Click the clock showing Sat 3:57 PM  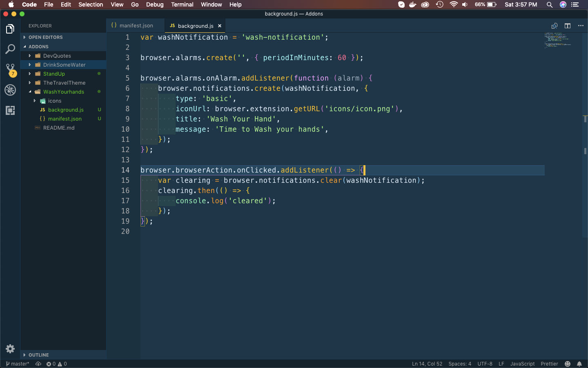tap(521, 4)
